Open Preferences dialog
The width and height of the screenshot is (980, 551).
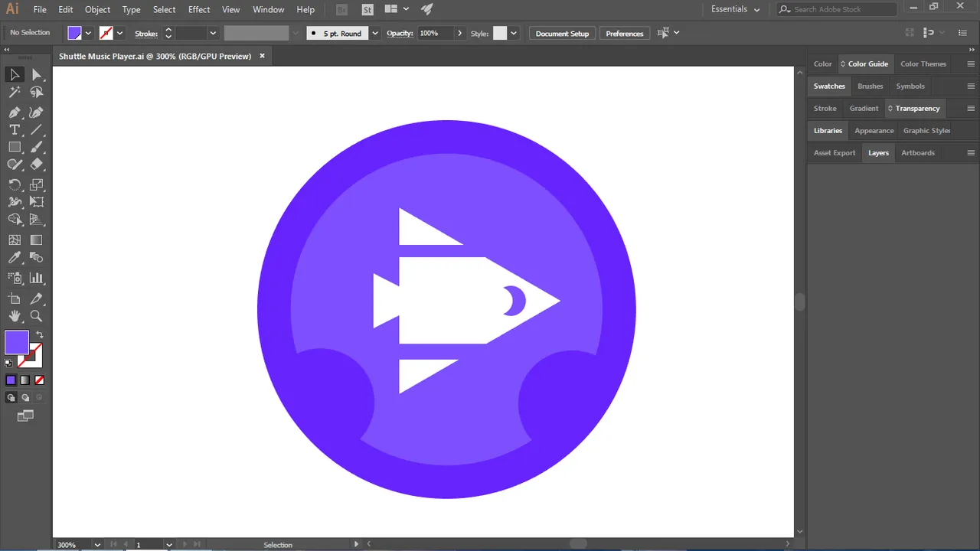[x=625, y=34]
